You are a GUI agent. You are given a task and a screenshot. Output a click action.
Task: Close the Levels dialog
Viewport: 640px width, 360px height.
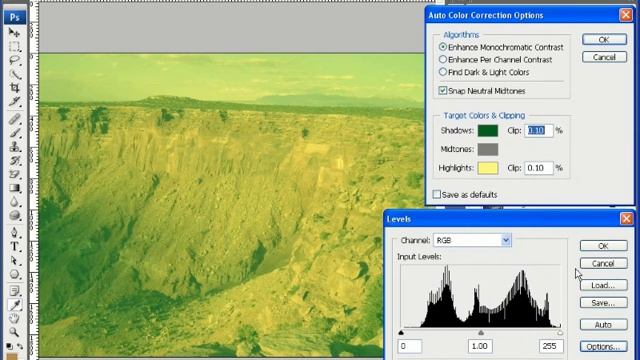click(x=626, y=219)
